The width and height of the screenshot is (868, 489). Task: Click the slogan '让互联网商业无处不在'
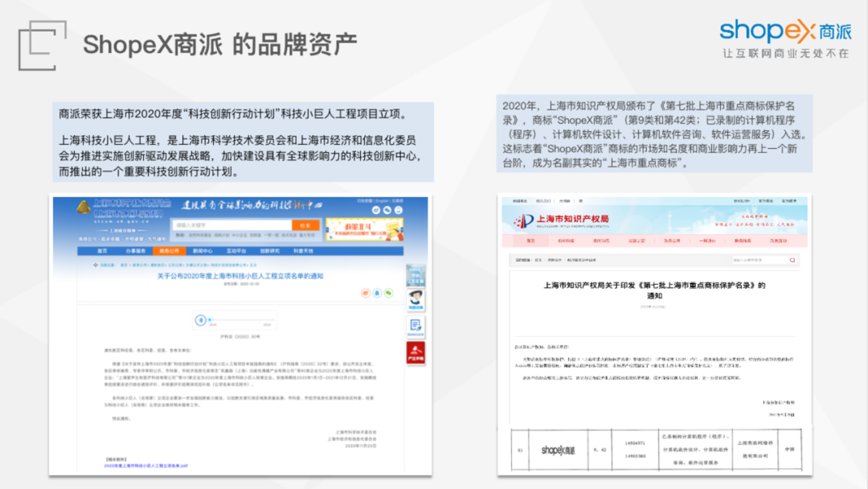point(785,53)
